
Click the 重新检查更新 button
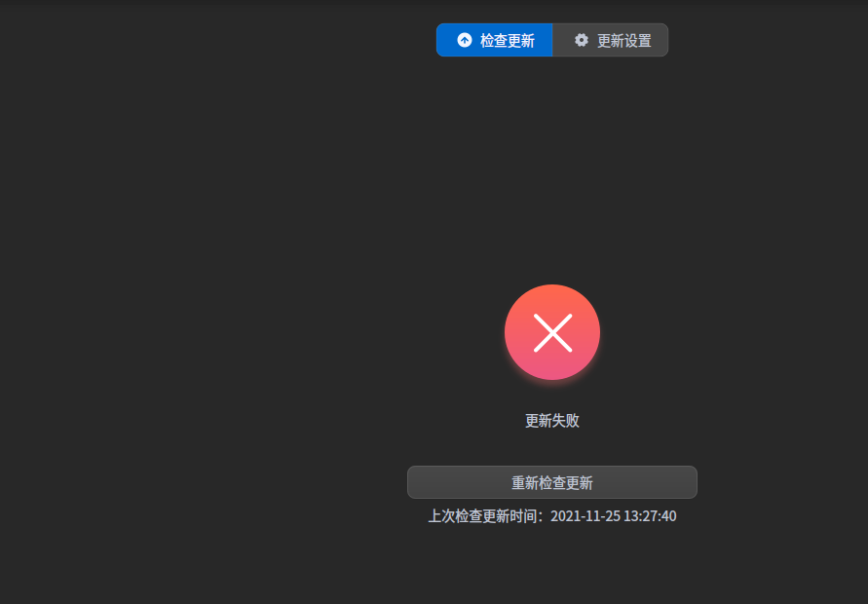coord(552,482)
